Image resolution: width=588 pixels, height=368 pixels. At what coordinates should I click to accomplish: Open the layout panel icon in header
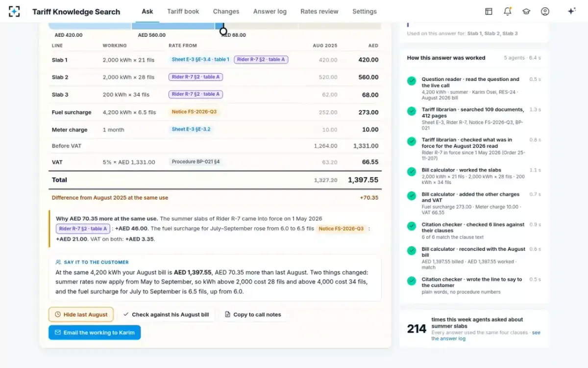(x=489, y=11)
